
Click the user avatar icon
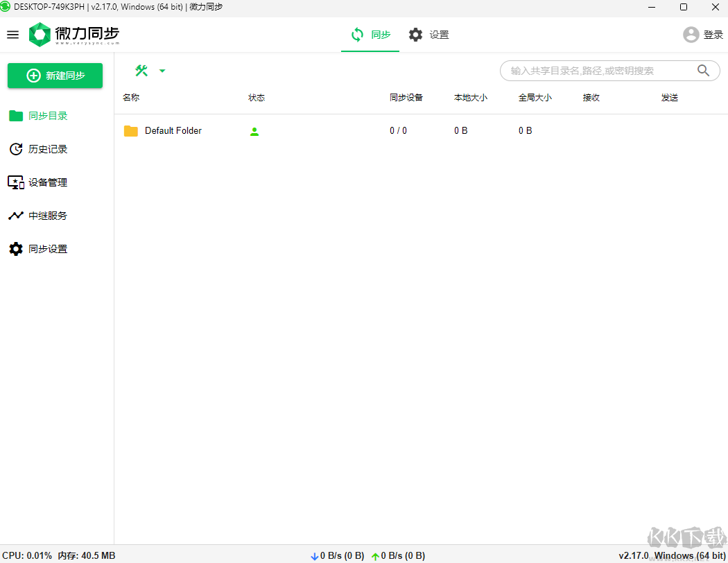(691, 35)
